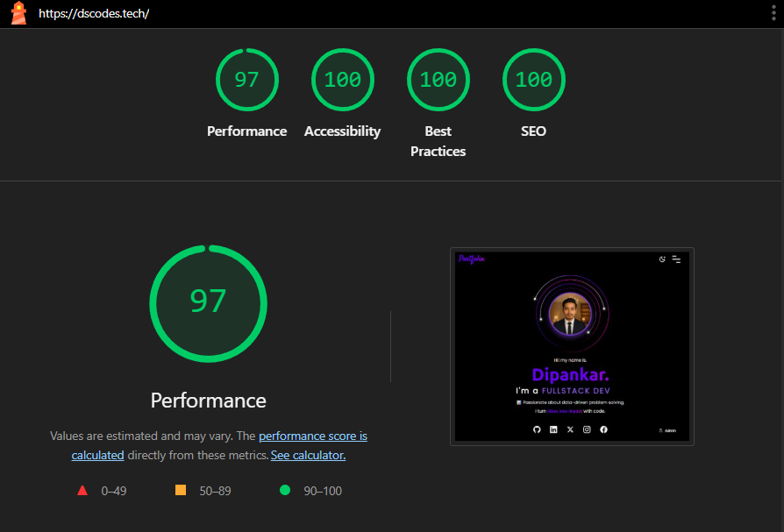Click the final page screenshot thumbnail
The height and width of the screenshot is (532, 784).
[x=572, y=346]
